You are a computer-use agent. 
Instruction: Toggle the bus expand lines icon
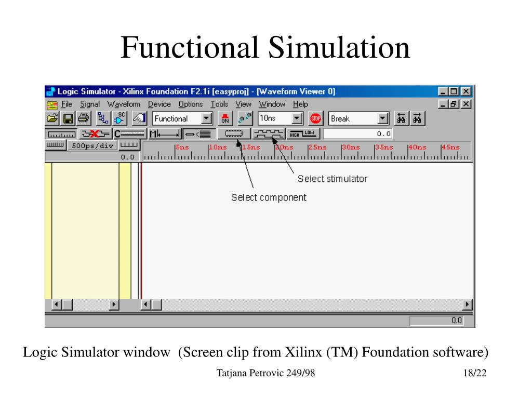(199, 134)
